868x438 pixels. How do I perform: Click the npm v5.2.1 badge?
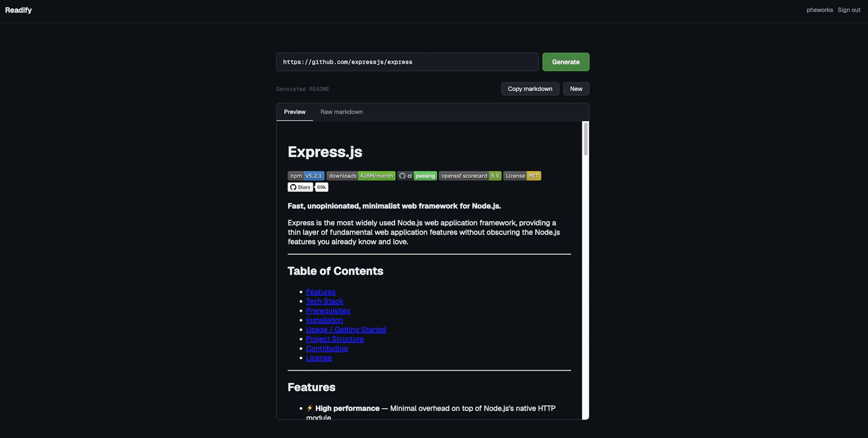[x=306, y=176]
